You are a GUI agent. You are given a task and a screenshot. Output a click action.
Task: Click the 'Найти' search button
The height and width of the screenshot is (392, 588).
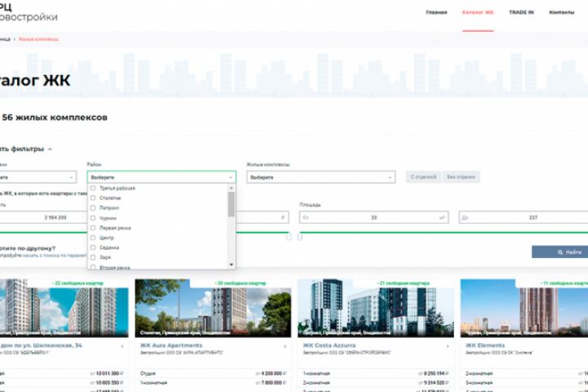560,252
